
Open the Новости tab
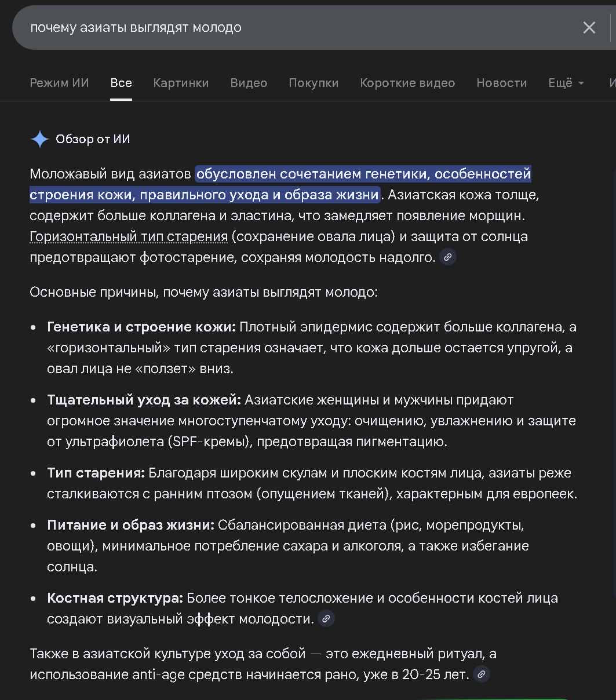tap(501, 83)
